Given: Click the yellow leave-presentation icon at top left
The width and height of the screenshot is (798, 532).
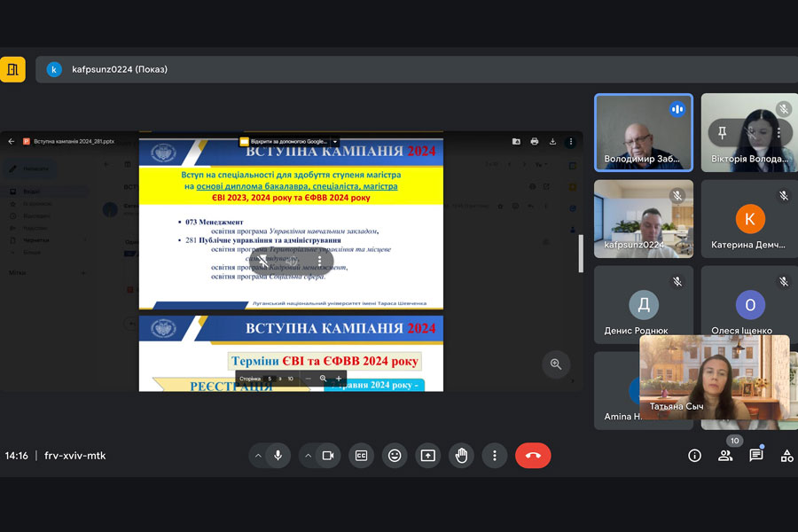Looking at the screenshot, I should [x=12, y=69].
